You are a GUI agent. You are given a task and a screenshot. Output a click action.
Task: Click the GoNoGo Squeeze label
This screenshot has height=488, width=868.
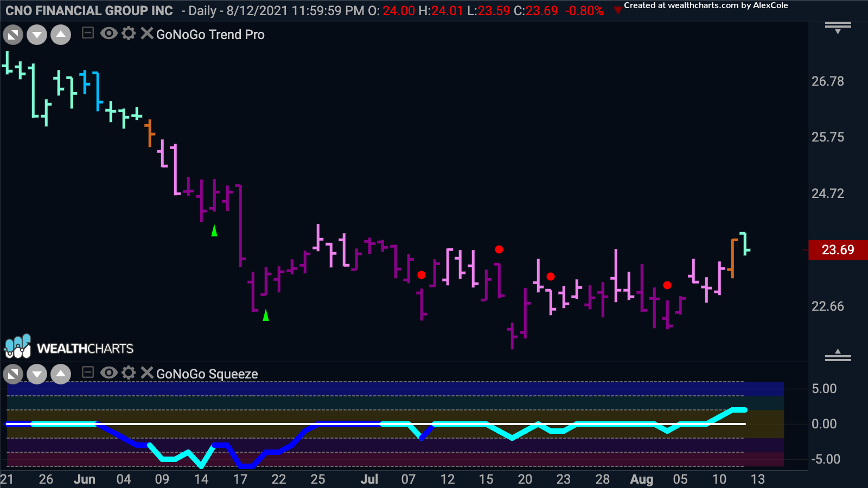(207, 374)
